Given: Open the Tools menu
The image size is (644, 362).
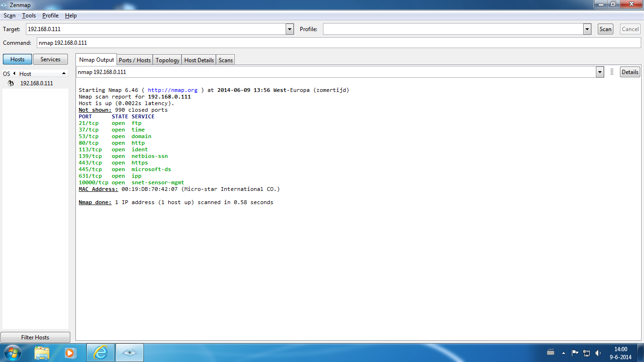Looking at the screenshot, I should (29, 16).
